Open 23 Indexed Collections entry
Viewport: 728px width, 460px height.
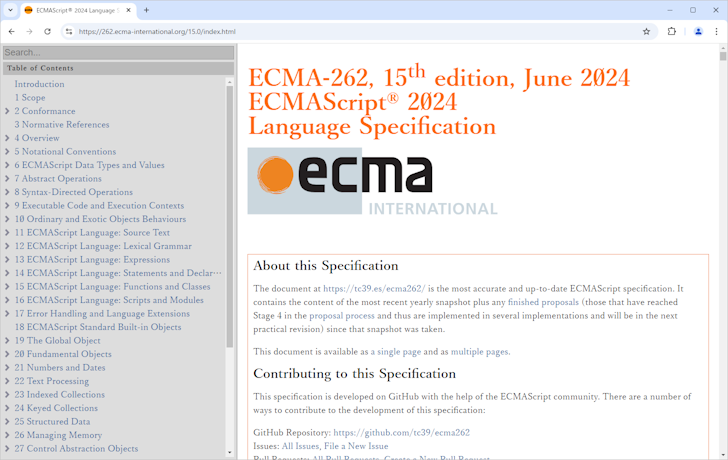click(x=59, y=395)
